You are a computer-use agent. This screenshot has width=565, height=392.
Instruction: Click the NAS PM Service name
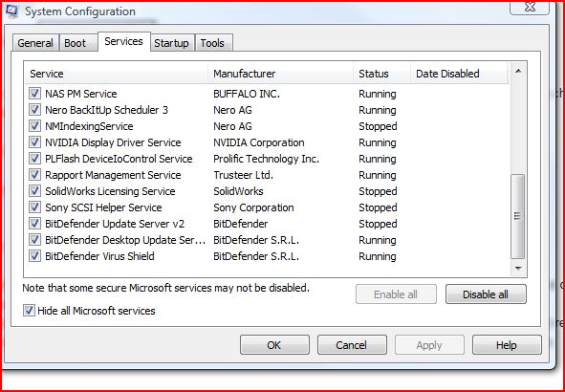pyautogui.click(x=81, y=94)
